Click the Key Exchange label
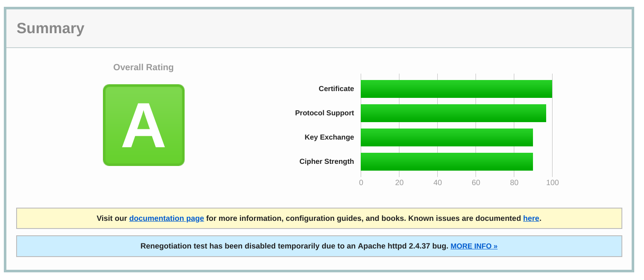This screenshot has height=280, width=644. (329, 137)
